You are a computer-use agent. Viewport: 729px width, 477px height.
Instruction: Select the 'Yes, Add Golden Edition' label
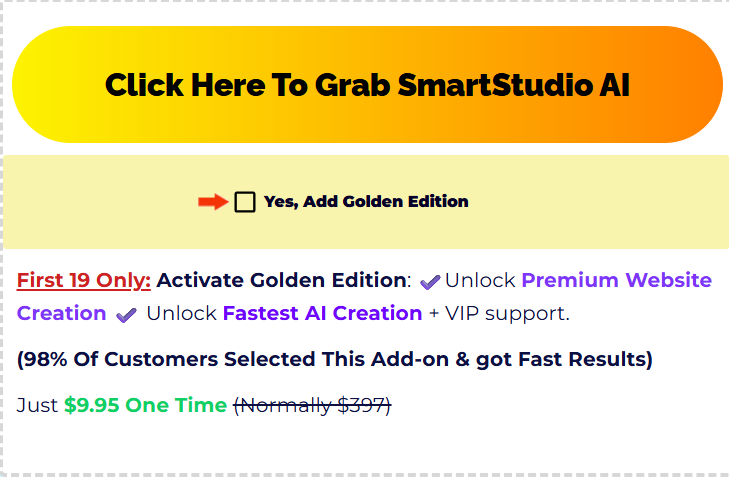click(x=366, y=202)
